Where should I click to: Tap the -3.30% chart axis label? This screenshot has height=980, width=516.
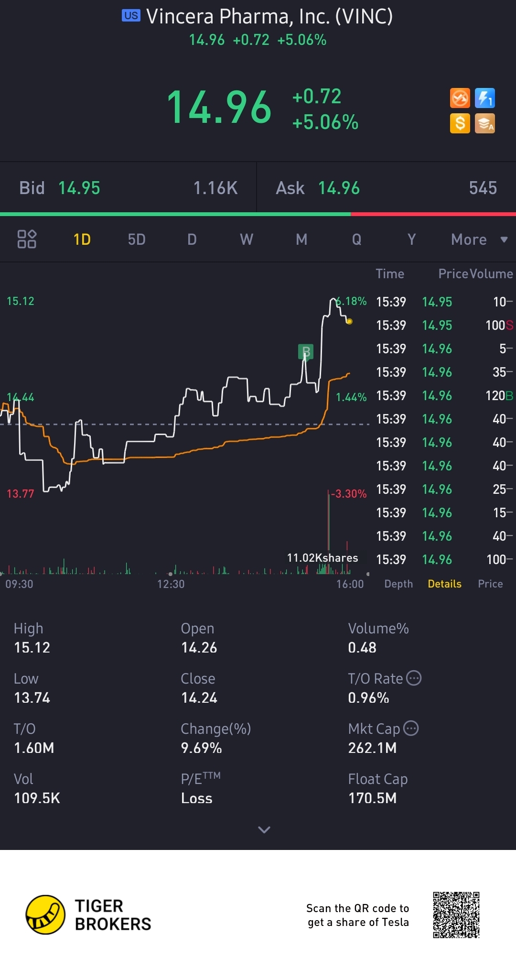tap(349, 493)
